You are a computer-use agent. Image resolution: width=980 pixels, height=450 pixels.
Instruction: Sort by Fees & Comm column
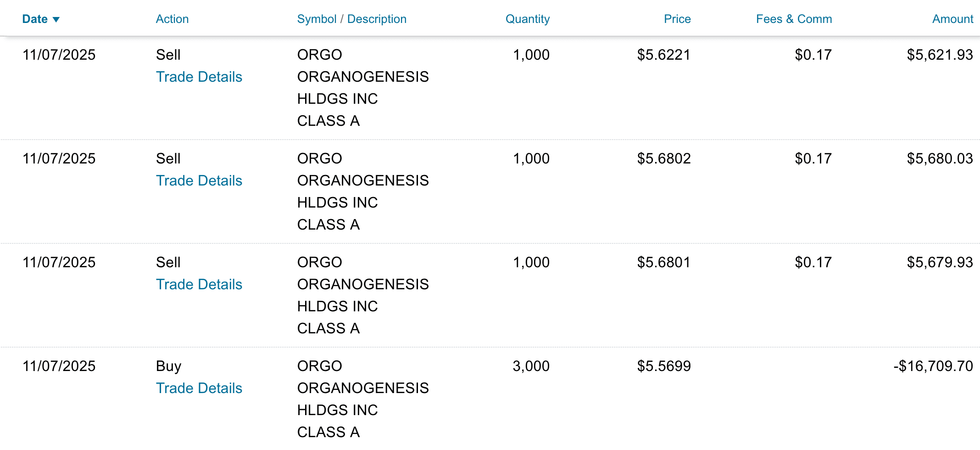pos(794,19)
